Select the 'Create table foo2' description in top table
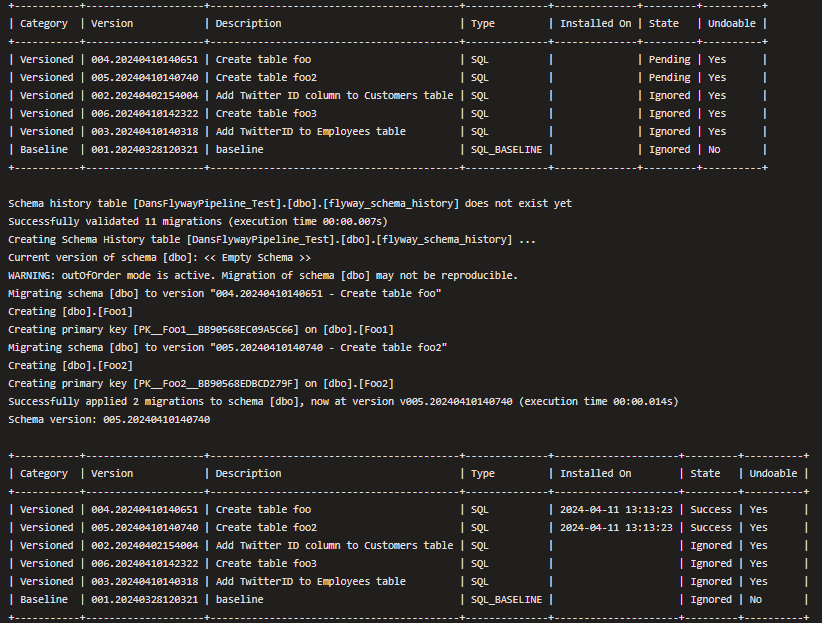The height and width of the screenshot is (623, 822). tap(266, 77)
